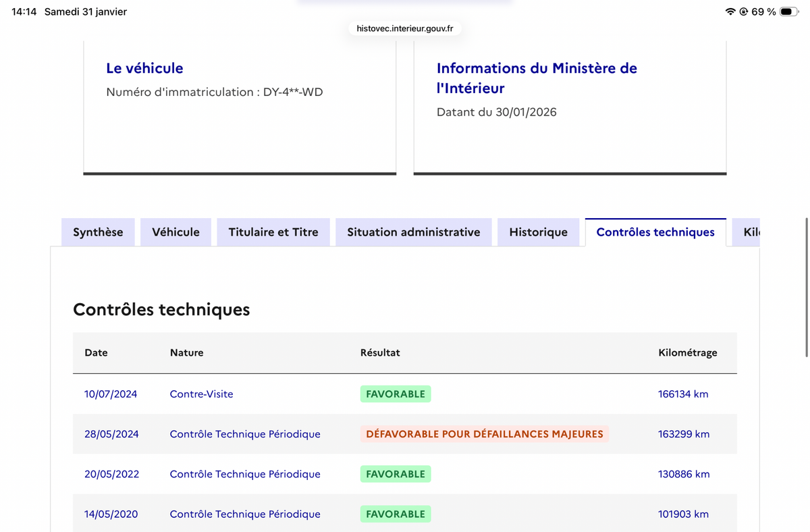Tap the histovec.interieur.gouv.fr address bar
Image resolution: width=810 pixels, height=532 pixels.
click(x=405, y=28)
